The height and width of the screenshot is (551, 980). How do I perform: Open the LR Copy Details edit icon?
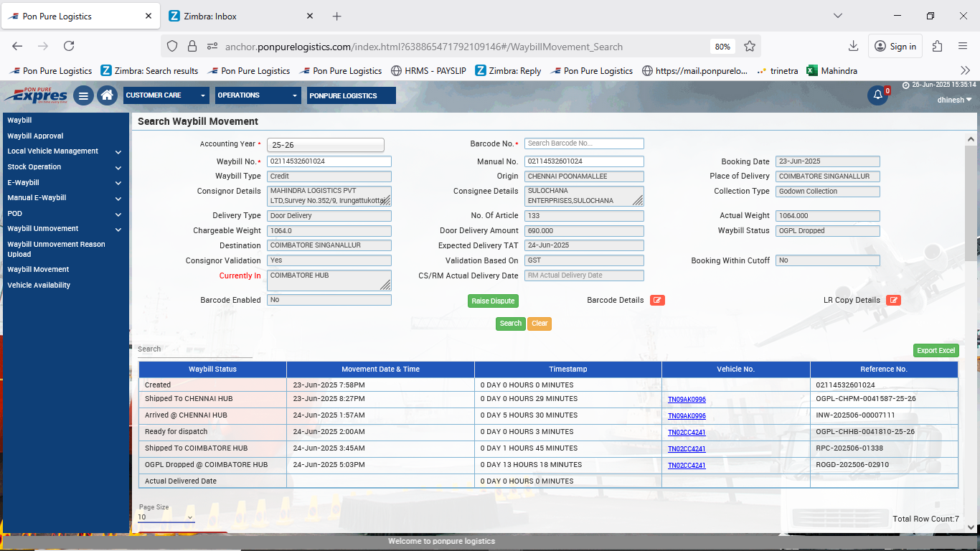point(893,300)
